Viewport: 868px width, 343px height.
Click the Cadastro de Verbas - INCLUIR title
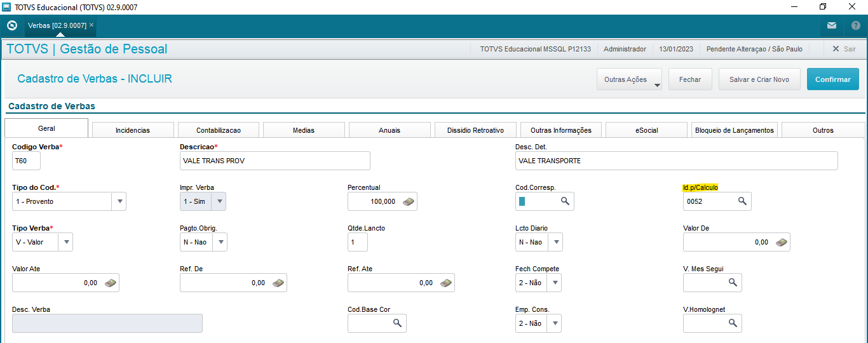click(95, 79)
